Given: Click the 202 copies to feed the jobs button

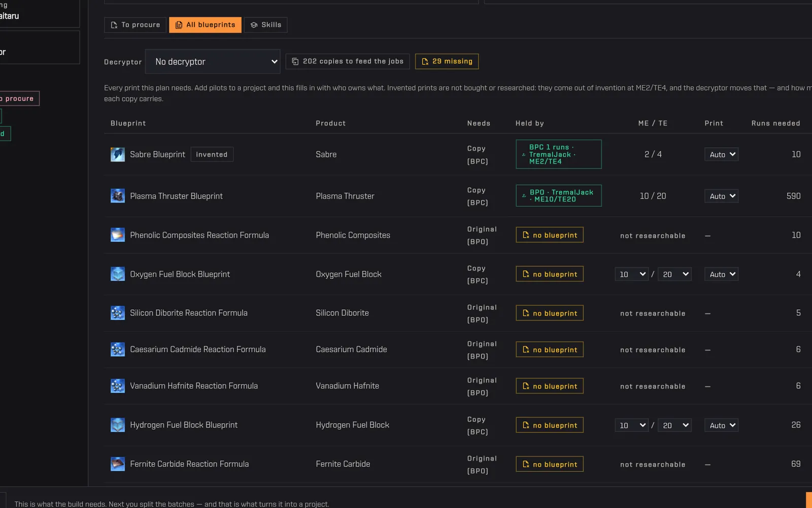Looking at the screenshot, I should [x=348, y=61].
